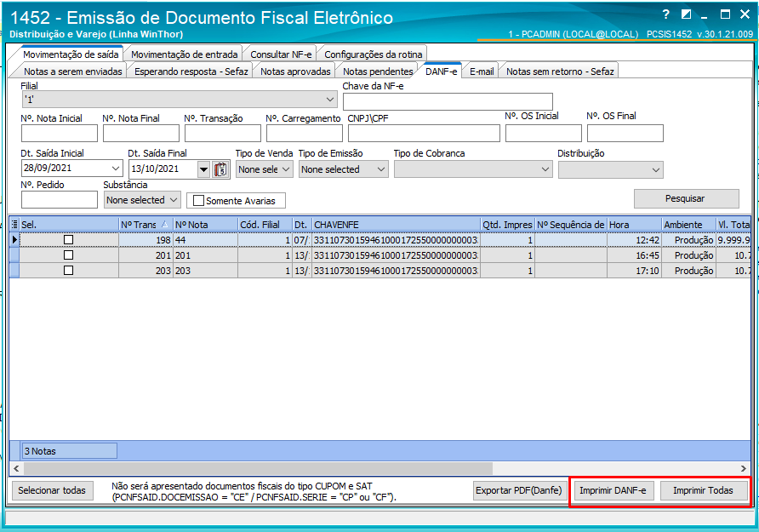Click the scroll left arrow
This screenshot has height=532, width=759.
click(16, 468)
